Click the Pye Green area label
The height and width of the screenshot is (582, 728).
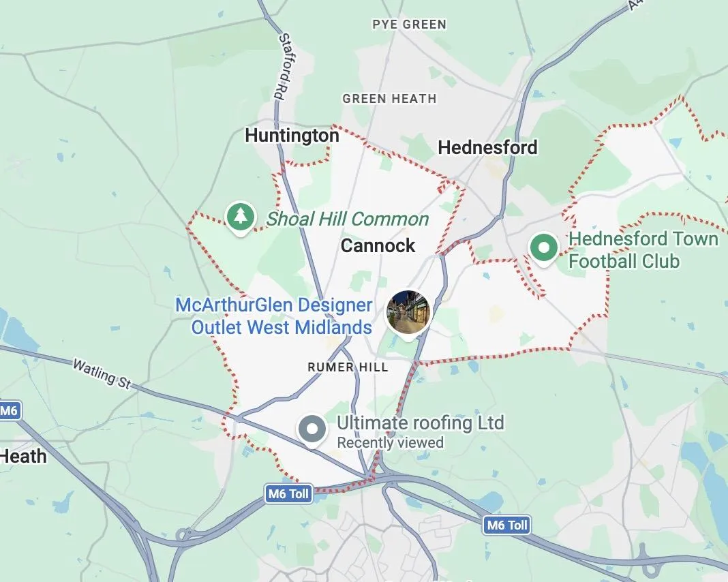point(410,25)
